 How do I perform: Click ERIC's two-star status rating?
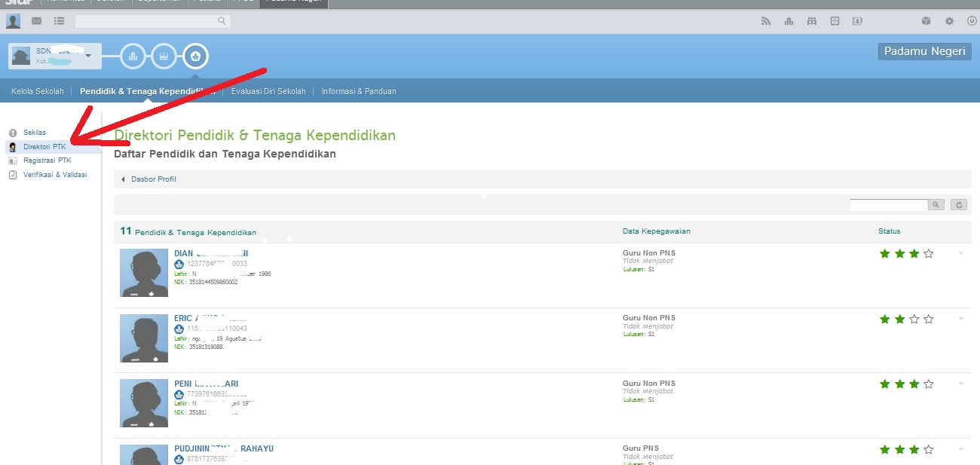tap(906, 320)
